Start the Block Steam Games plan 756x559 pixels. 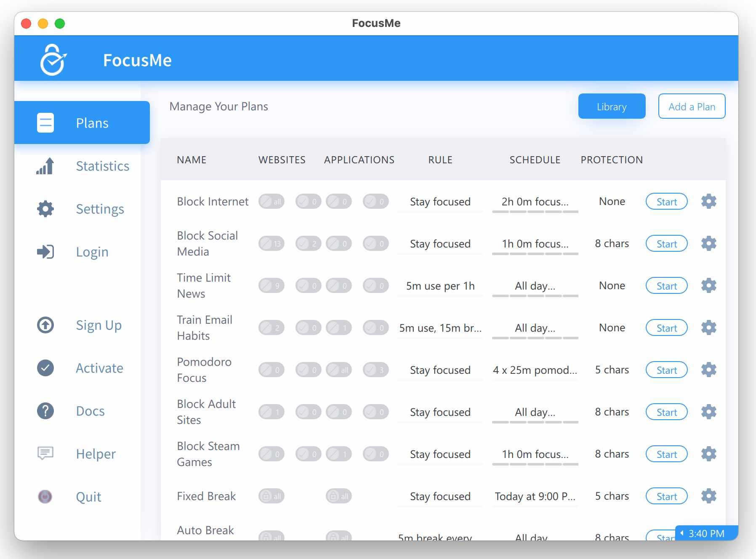pyautogui.click(x=667, y=454)
